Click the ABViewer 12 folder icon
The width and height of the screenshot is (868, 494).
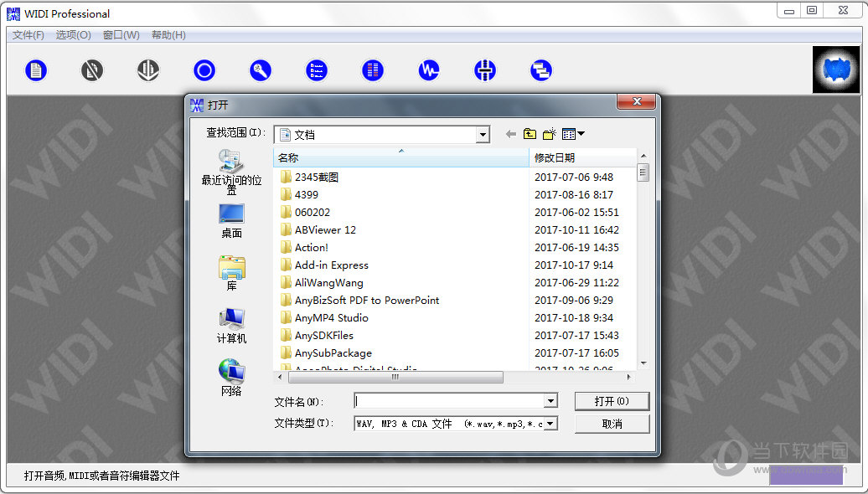click(286, 230)
